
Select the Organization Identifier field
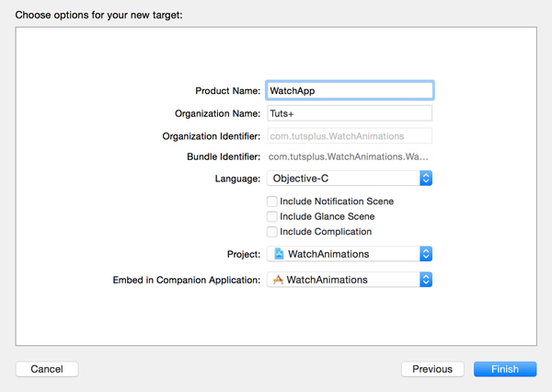[x=350, y=136]
